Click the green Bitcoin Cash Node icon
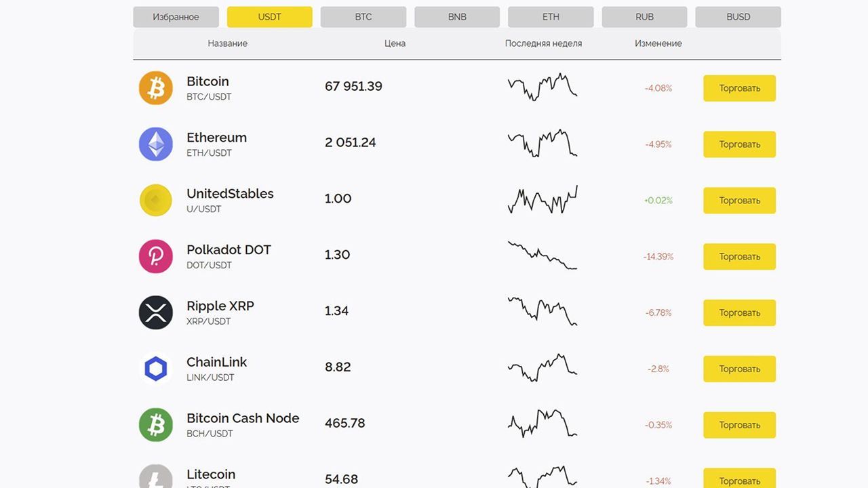The image size is (868, 488). [x=156, y=425]
